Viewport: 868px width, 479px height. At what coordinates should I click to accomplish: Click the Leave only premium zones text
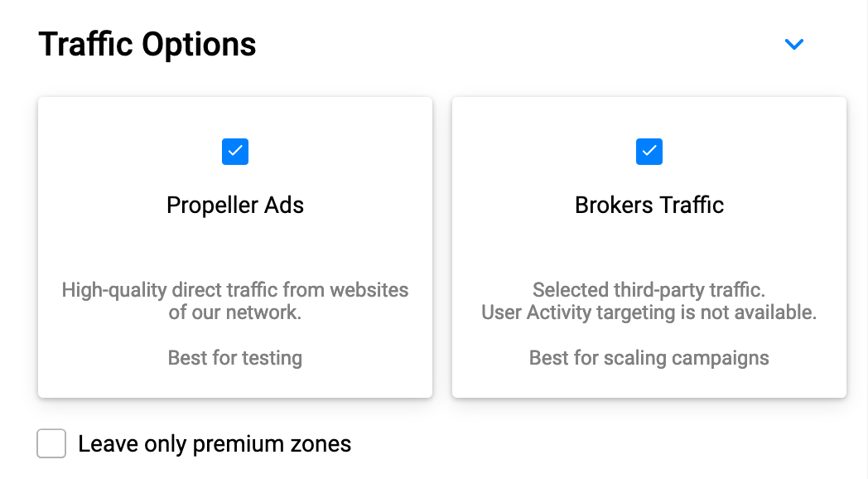click(x=214, y=443)
